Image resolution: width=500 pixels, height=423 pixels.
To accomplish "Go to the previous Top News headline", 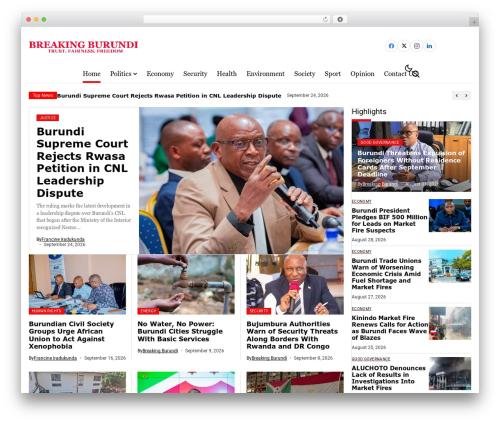I will pyautogui.click(x=457, y=96).
